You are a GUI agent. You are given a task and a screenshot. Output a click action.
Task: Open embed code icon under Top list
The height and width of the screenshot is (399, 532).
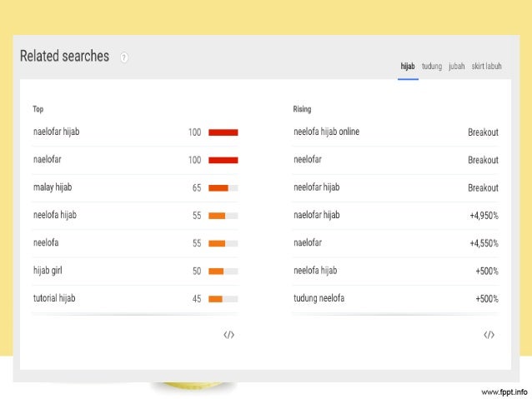click(229, 335)
